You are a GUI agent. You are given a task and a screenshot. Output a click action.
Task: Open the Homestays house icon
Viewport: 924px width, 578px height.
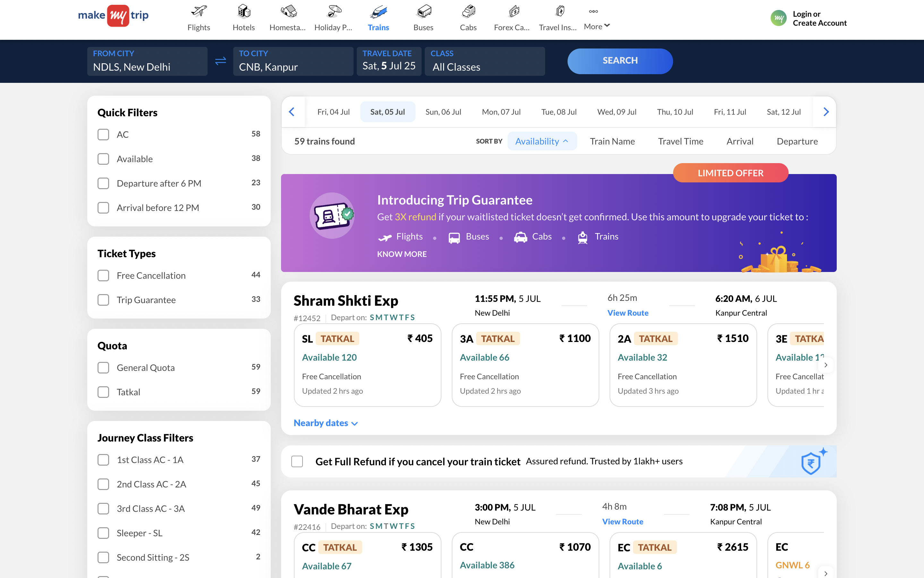[x=289, y=12]
